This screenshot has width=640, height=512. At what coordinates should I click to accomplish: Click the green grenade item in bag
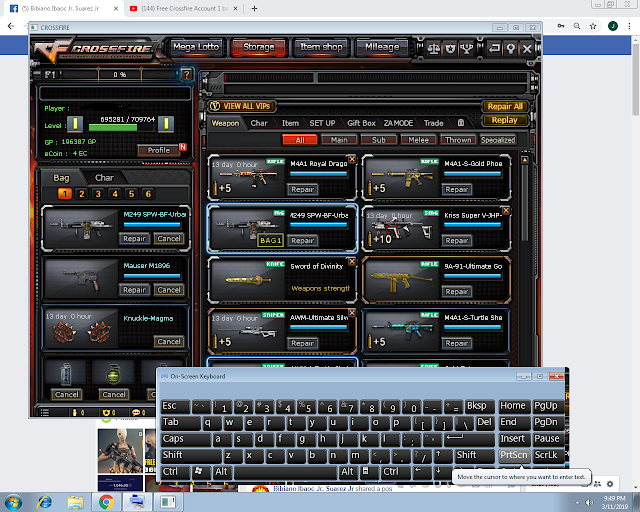[113, 374]
